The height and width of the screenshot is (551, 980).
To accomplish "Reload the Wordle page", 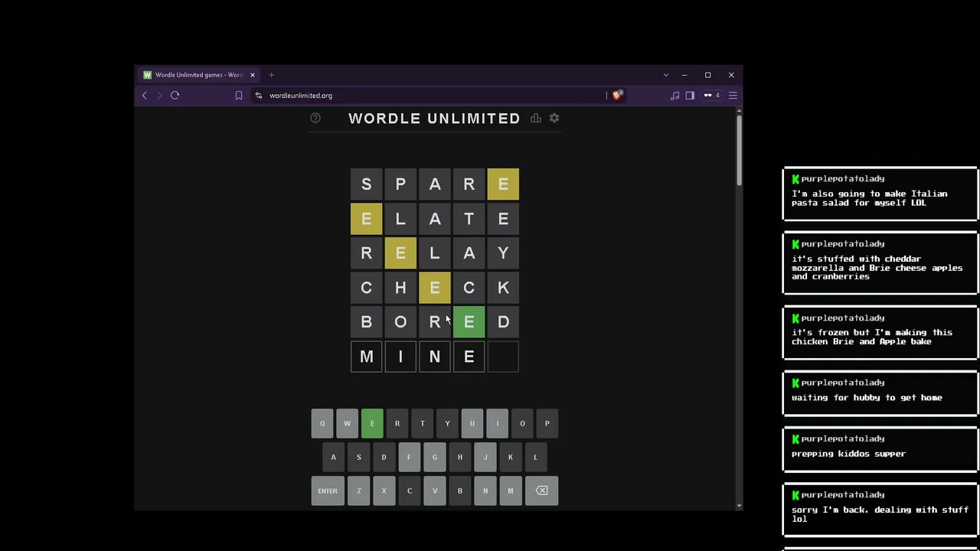I will 175,96.
